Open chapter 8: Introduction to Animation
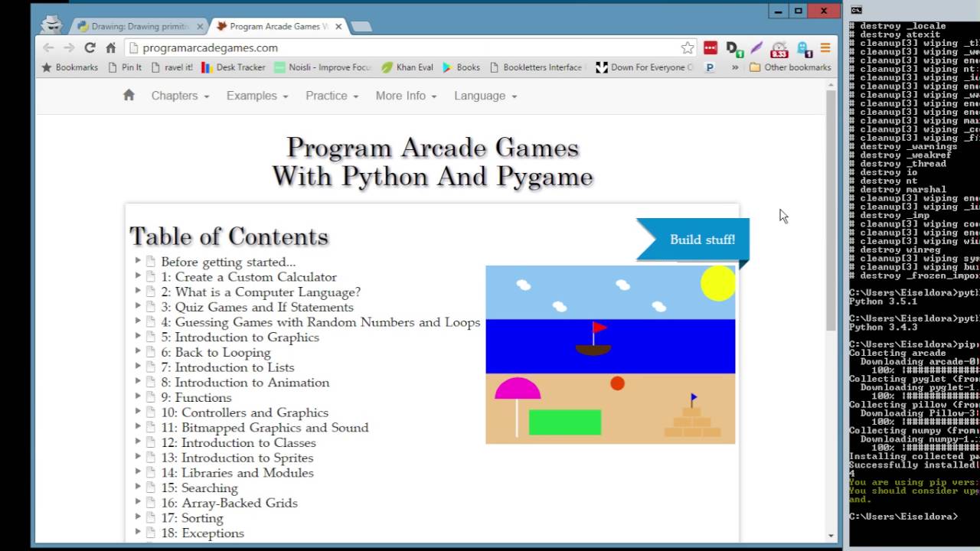Viewport: 980px width, 551px height. coord(245,382)
